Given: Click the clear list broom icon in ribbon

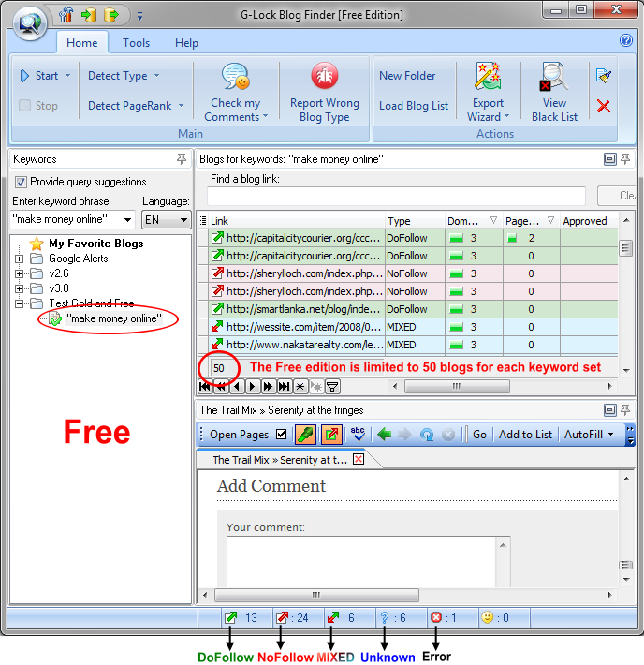Looking at the screenshot, I should click(x=604, y=76).
